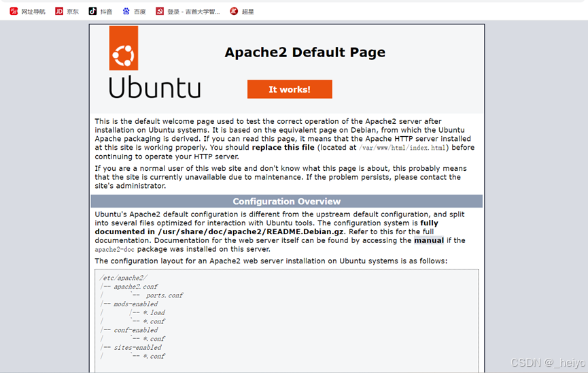Screen dimensions: 588x373
Task: Click the 'Apache2 Default Page' heading
Action: 305,52
